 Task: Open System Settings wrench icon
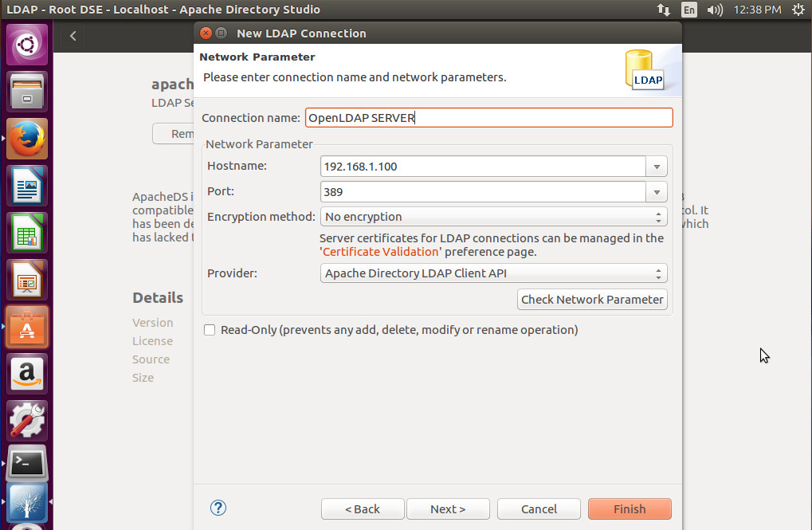28,419
